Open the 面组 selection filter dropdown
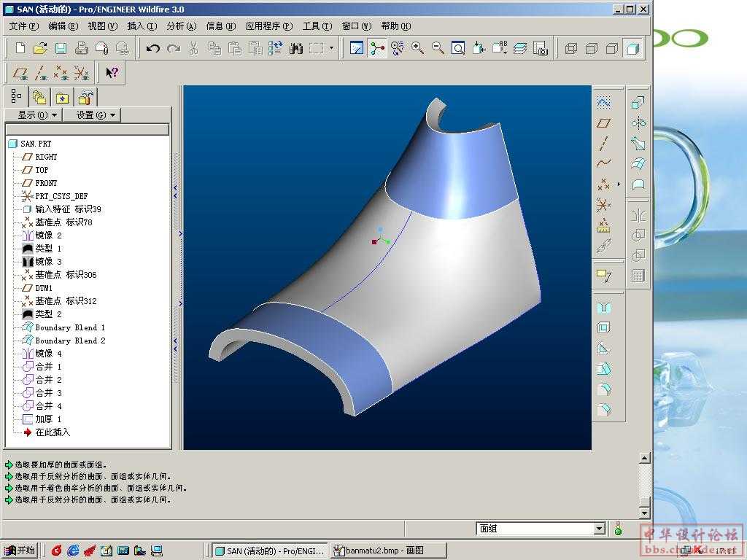Viewport: 747px width, 560px height. pyautogui.click(x=600, y=528)
